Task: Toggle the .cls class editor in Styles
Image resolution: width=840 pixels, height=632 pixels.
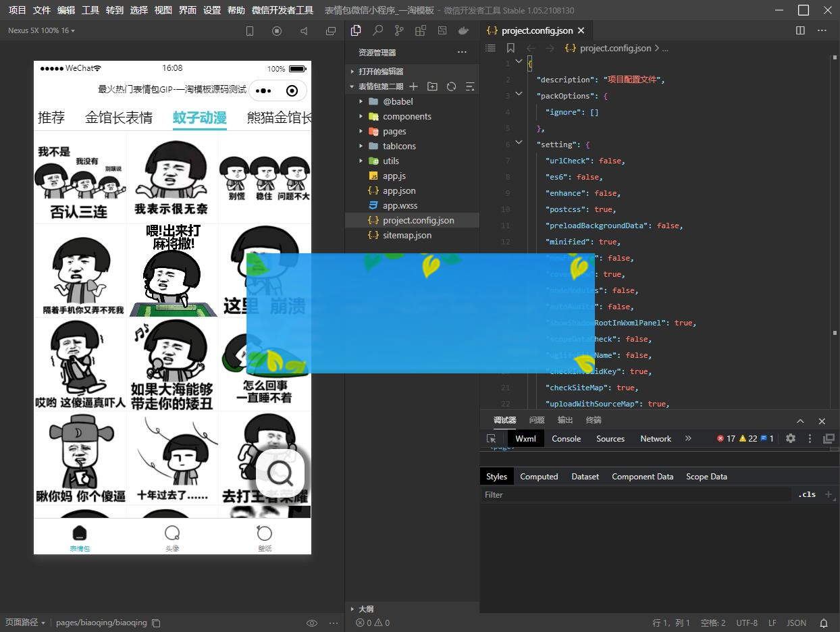Action: point(806,494)
